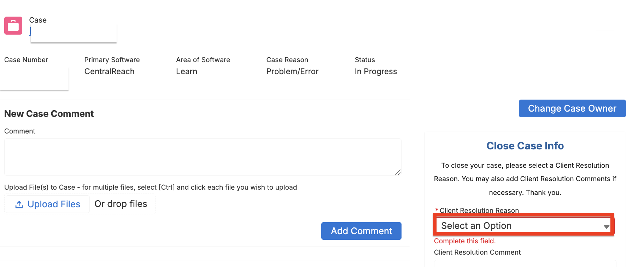Click the 'Or drop files' text
Screen dimensions: 644x267
click(121, 204)
